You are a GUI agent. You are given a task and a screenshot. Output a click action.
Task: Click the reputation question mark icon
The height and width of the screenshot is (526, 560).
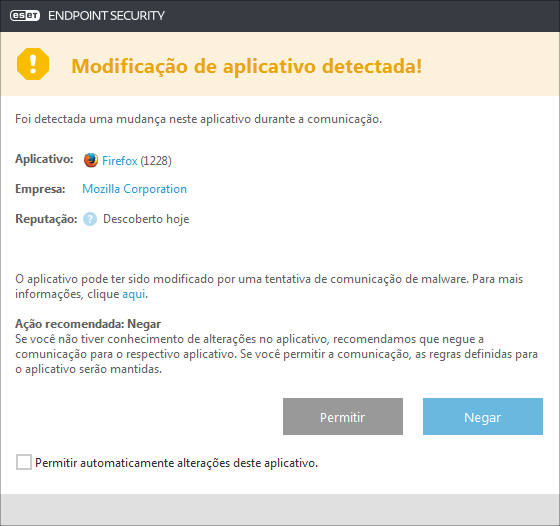(90, 219)
